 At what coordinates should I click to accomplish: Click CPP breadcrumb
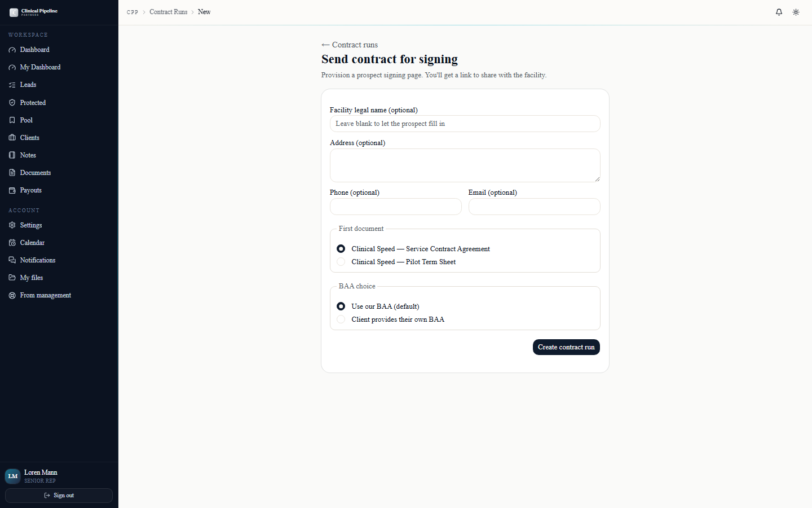133,12
